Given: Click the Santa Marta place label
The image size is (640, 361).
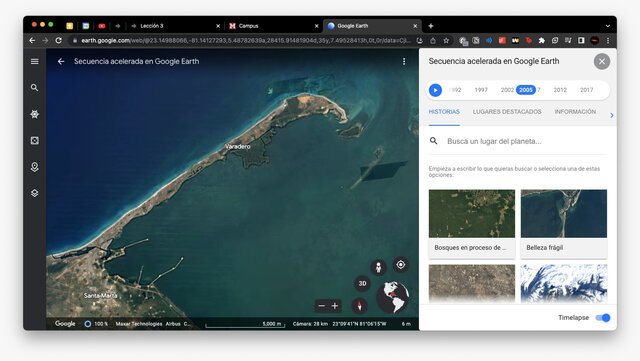Looking at the screenshot, I should pos(100,295).
